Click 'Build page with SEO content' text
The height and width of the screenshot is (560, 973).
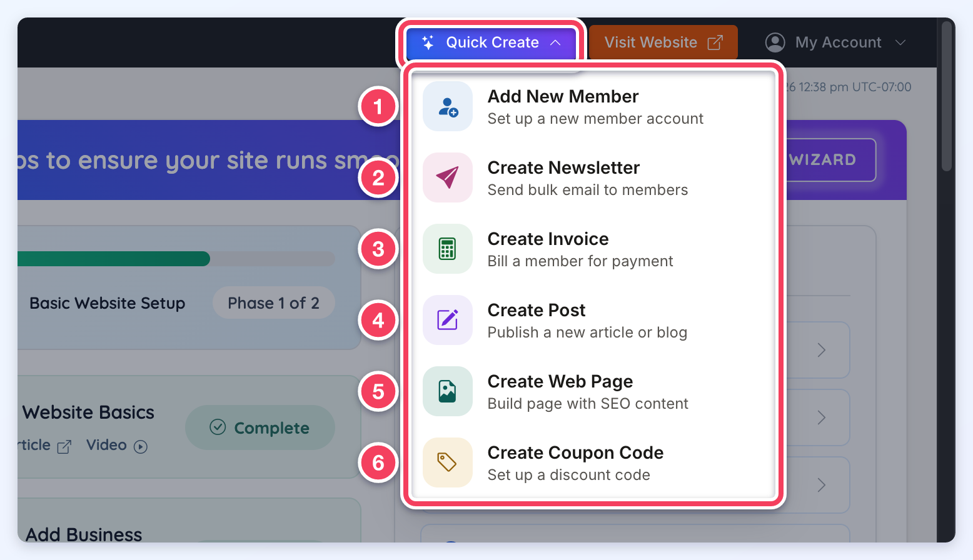point(588,404)
